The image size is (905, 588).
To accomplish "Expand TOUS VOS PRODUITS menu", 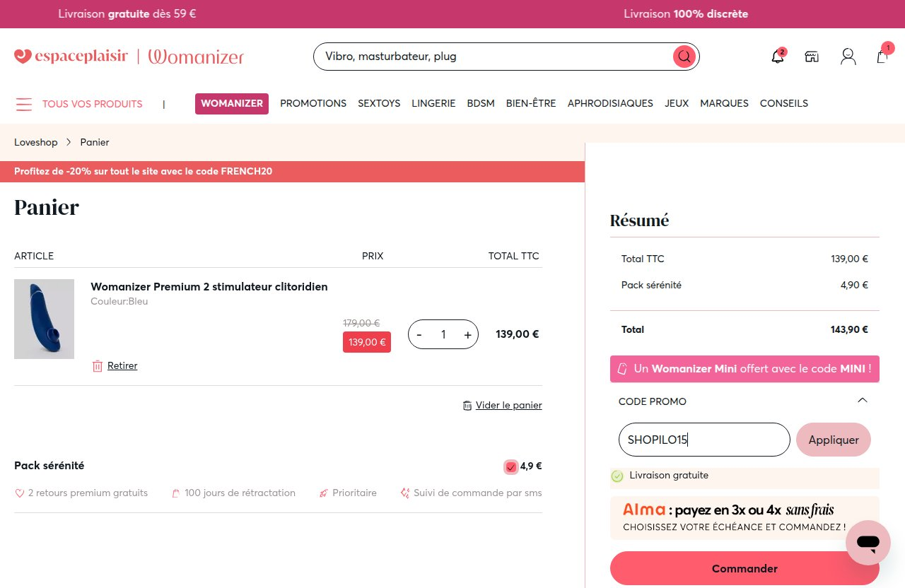I will 92,104.
